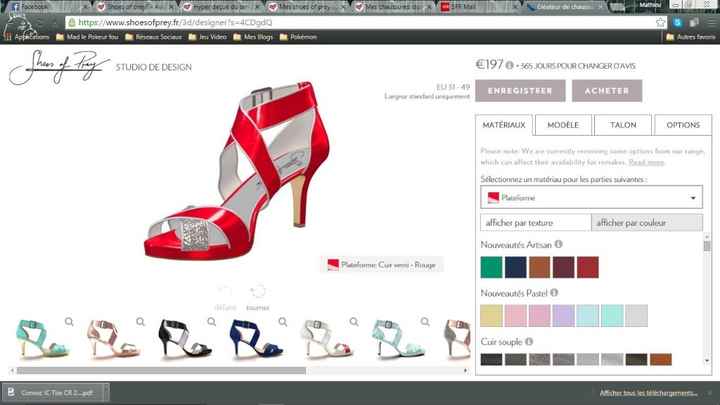Pick the orange Cuir souple swatch
This screenshot has height=405, width=720.
coord(661,359)
